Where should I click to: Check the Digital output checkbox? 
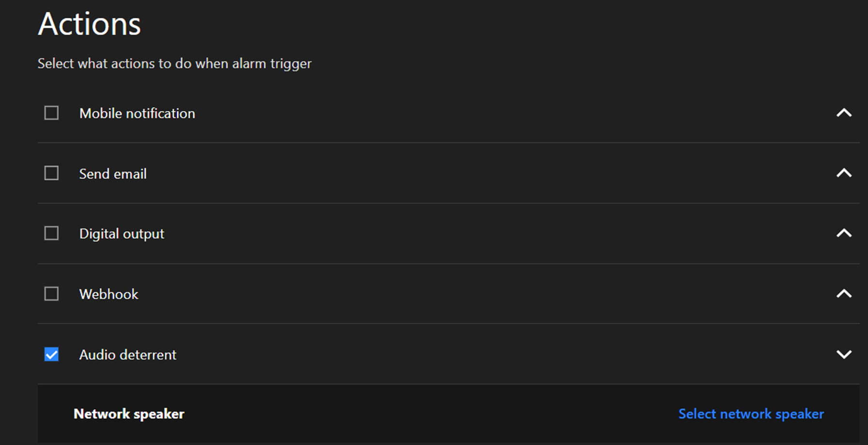click(51, 233)
